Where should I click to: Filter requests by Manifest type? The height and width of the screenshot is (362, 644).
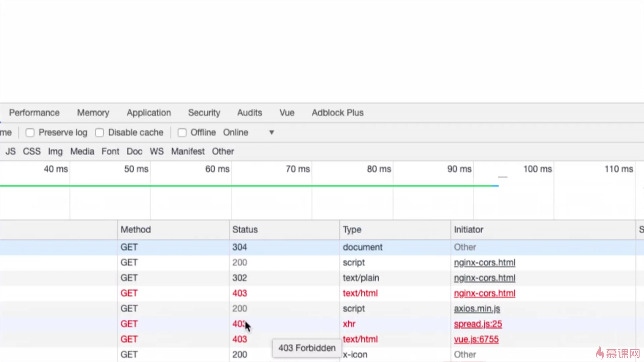[x=187, y=152]
